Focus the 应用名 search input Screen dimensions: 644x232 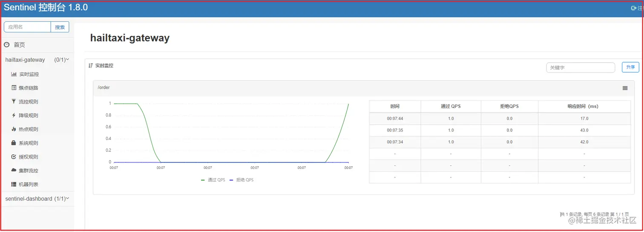[28, 27]
